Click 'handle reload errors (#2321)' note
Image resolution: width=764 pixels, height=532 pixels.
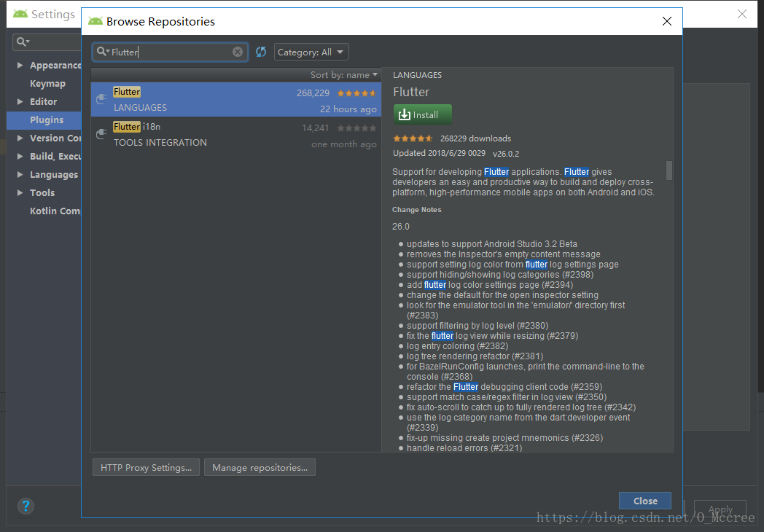[x=464, y=447]
